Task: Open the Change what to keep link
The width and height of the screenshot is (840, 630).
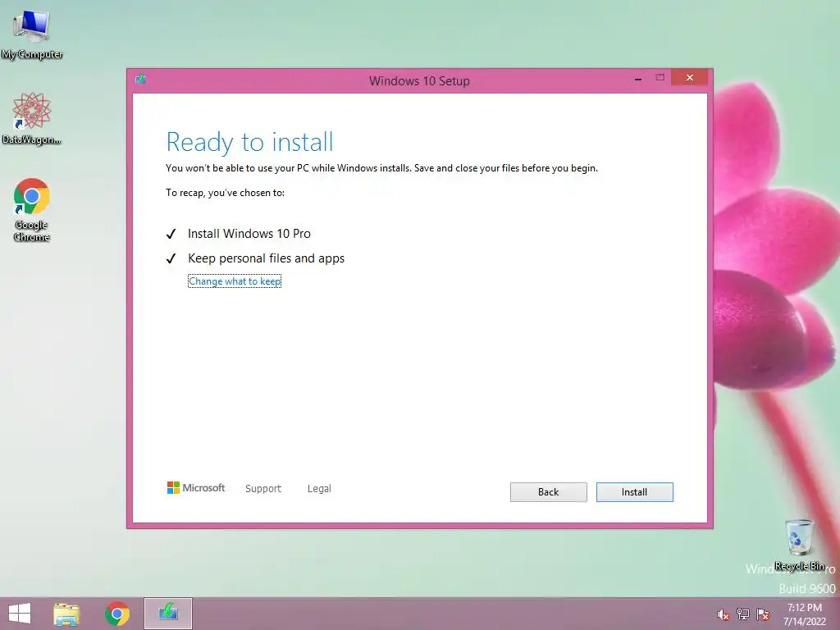Action: [235, 281]
